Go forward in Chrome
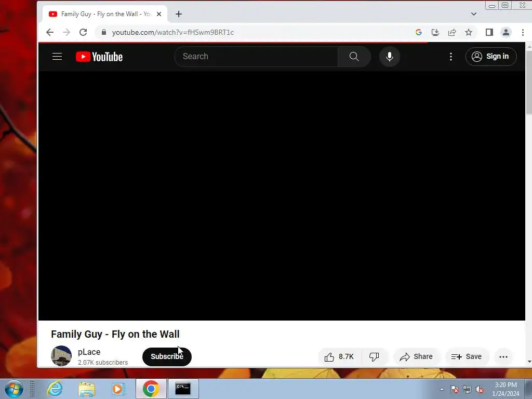Image resolution: width=532 pixels, height=399 pixels. coord(66,32)
